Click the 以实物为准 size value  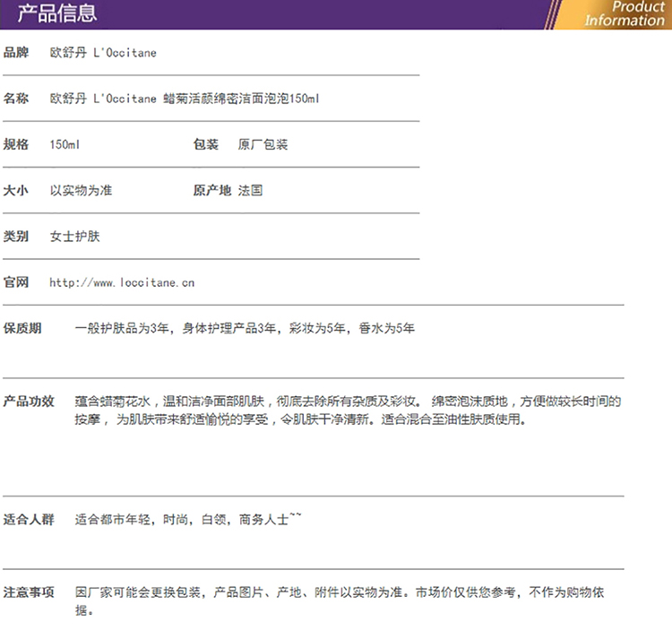[81, 190]
